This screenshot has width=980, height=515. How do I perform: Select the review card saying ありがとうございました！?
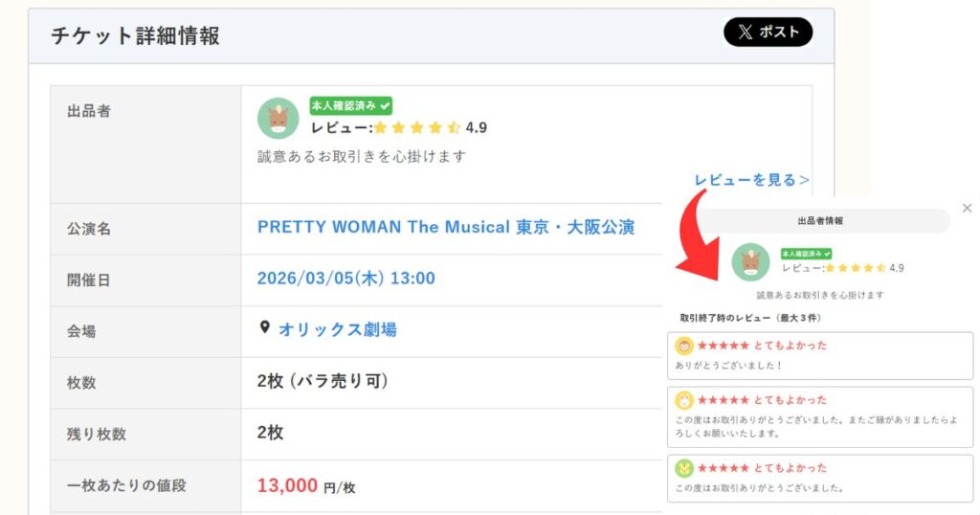[x=820, y=356]
